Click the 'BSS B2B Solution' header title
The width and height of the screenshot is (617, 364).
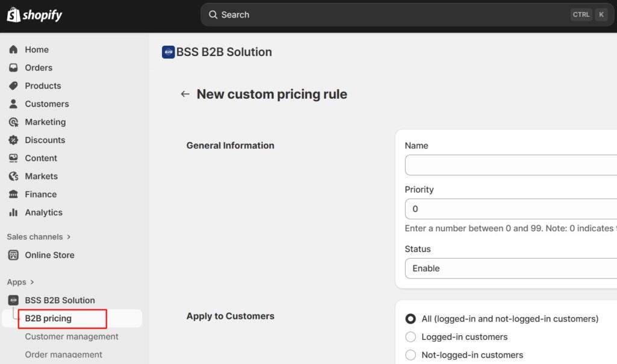[x=224, y=52]
